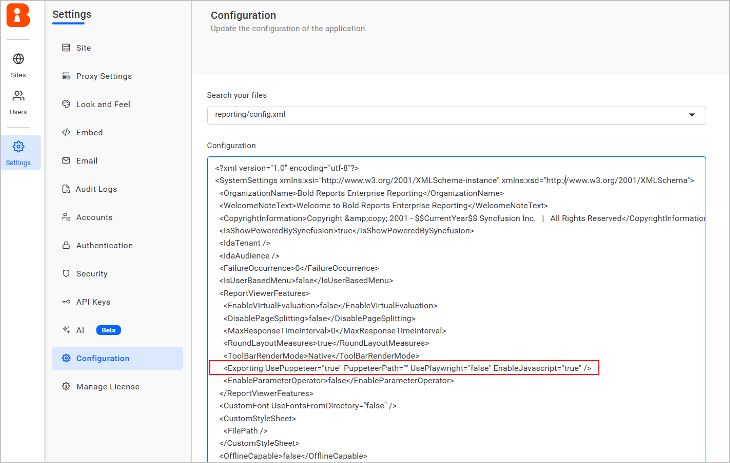The width and height of the screenshot is (730, 463).
Task: Open Email settings
Action: [x=87, y=161]
